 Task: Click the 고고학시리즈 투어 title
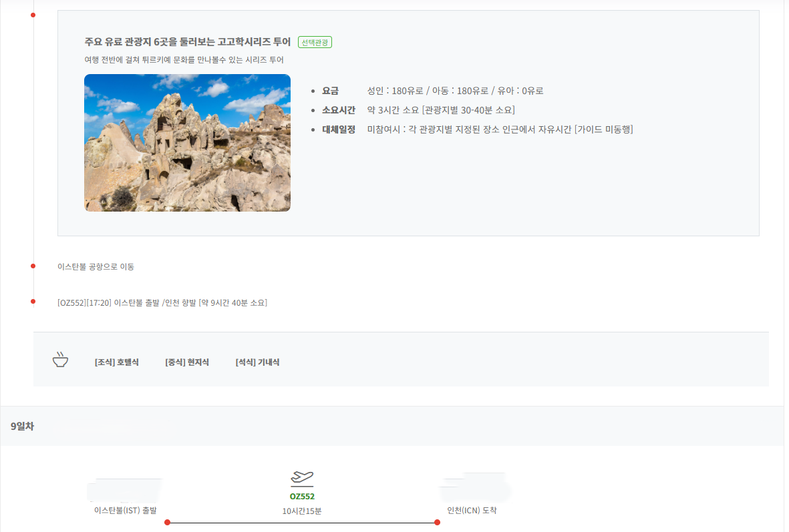point(188,42)
